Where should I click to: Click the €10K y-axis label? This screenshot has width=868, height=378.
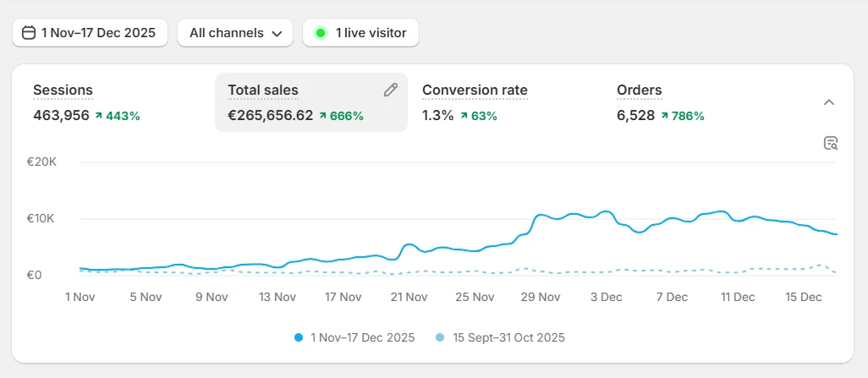pos(41,219)
